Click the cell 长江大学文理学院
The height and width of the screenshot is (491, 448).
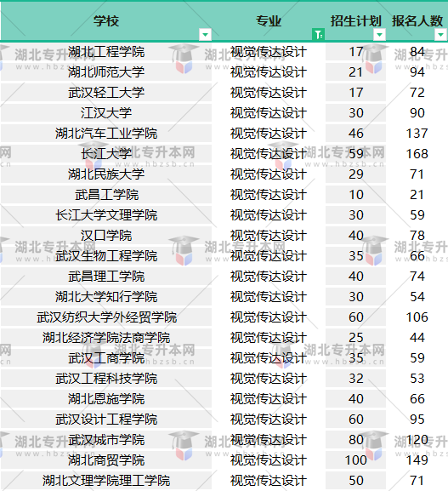click(x=106, y=215)
